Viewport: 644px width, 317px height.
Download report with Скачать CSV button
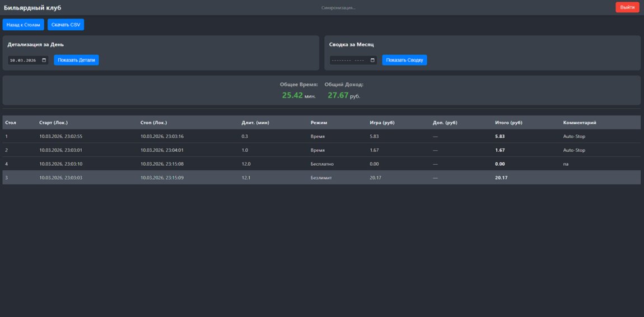66,25
